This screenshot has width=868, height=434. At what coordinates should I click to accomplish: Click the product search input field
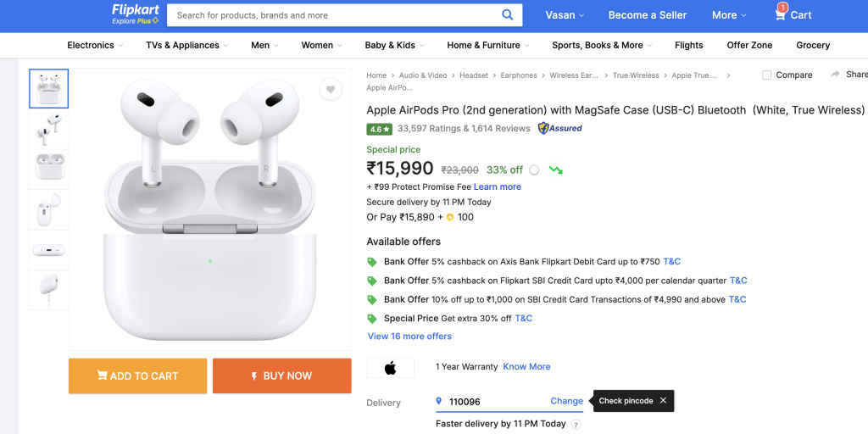(x=331, y=15)
